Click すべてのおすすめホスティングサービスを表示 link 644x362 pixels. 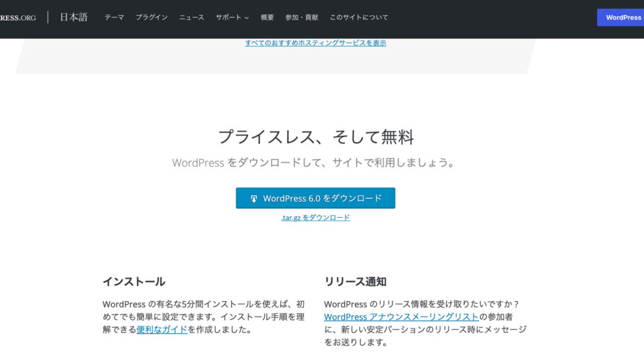(x=315, y=43)
